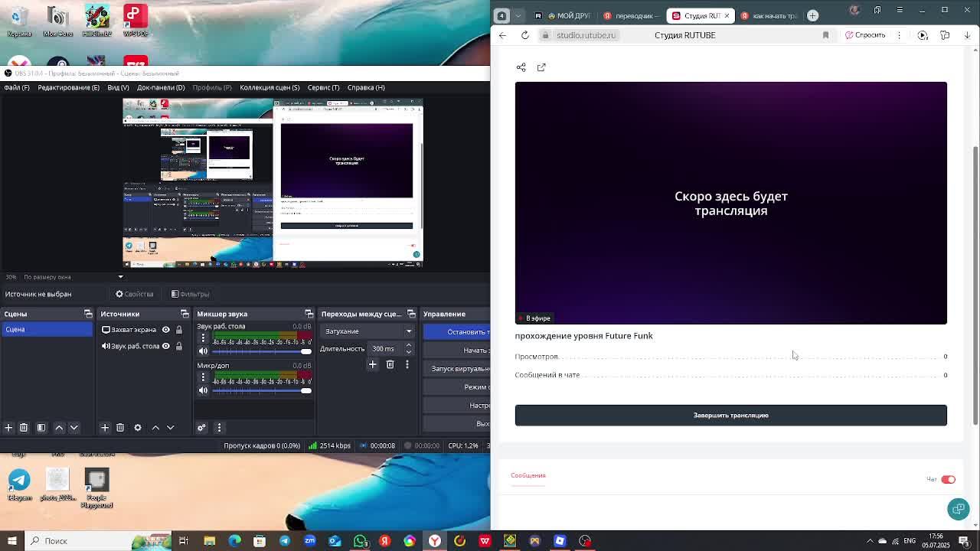Open source properties gear in Sources panel

click(x=138, y=428)
